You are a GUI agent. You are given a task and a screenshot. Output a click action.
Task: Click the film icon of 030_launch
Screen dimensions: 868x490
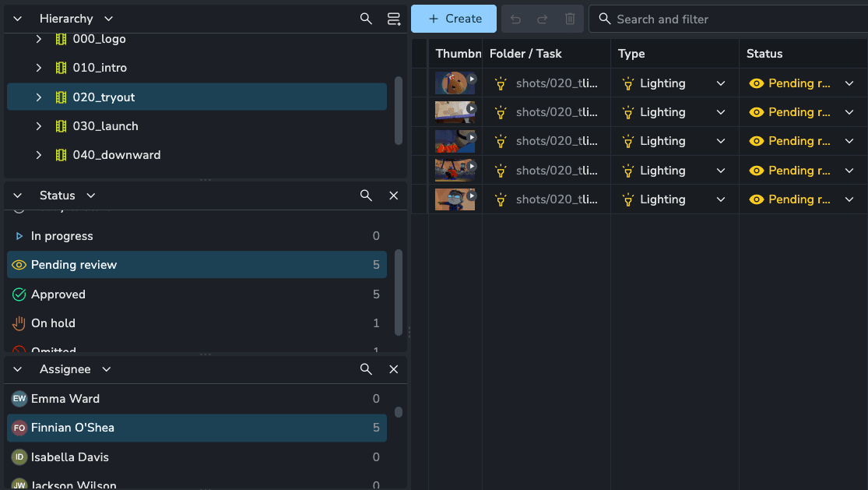61,126
